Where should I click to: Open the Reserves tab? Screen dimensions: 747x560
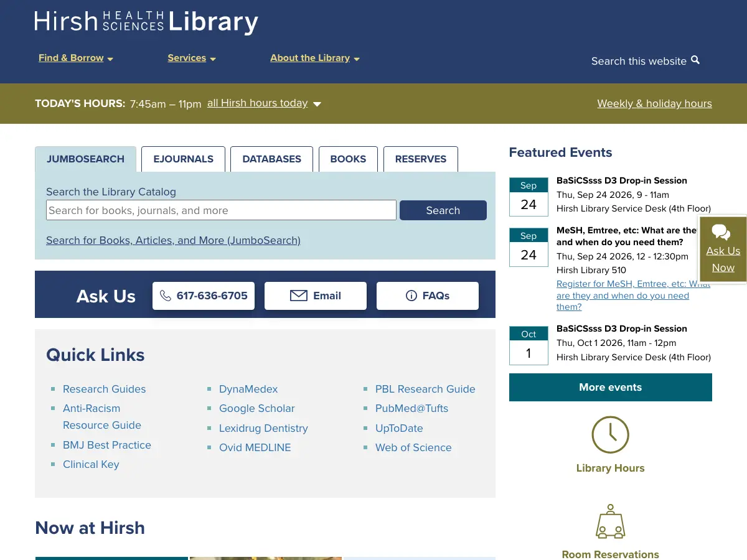[421, 159]
